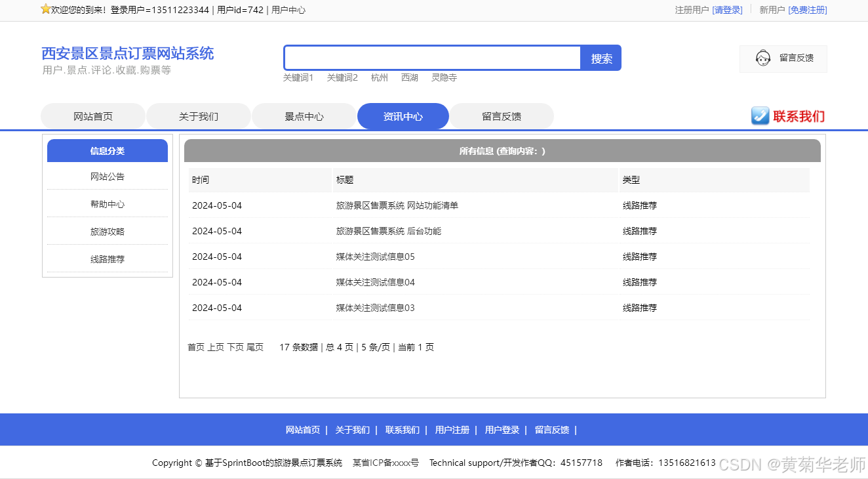Switch to the 关于我们 tab

[x=199, y=115]
